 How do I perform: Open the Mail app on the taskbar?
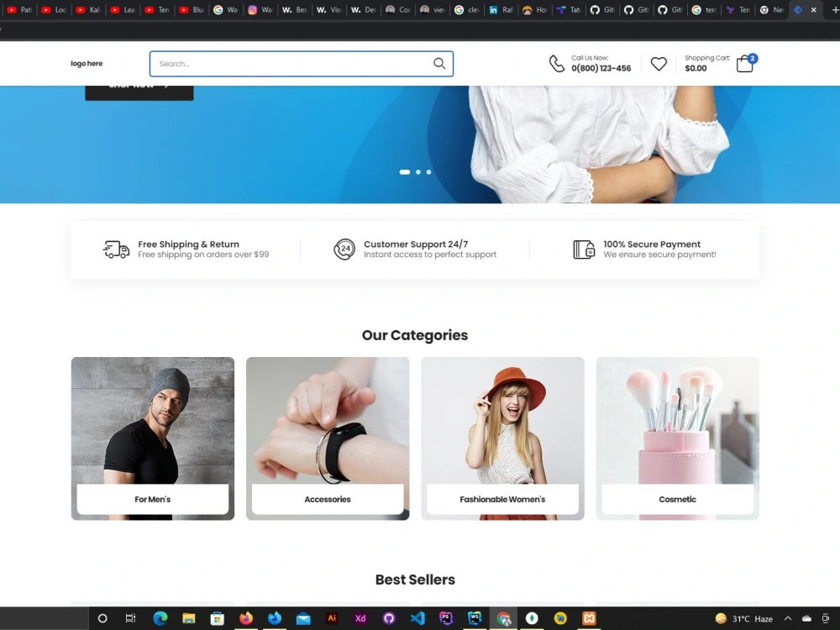tap(303, 618)
